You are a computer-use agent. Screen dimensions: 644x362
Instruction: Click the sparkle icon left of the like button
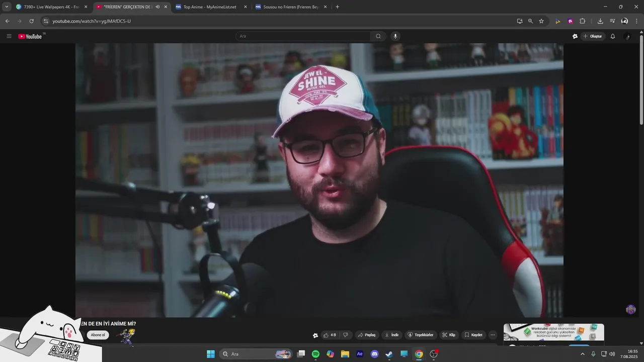315,335
